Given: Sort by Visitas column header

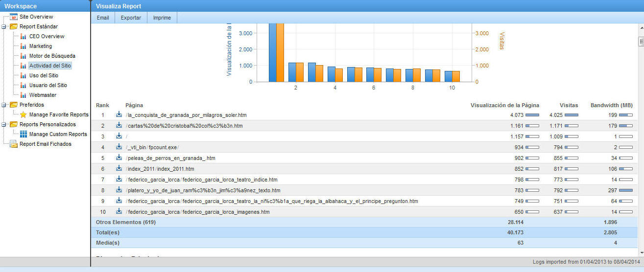Looking at the screenshot, I should [569, 105].
